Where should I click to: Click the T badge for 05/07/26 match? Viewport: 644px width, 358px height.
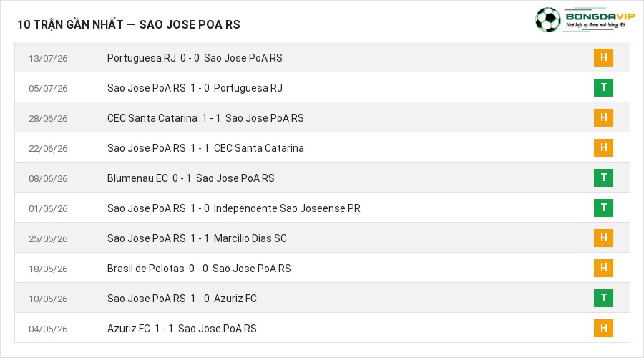[x=603, y=87]
